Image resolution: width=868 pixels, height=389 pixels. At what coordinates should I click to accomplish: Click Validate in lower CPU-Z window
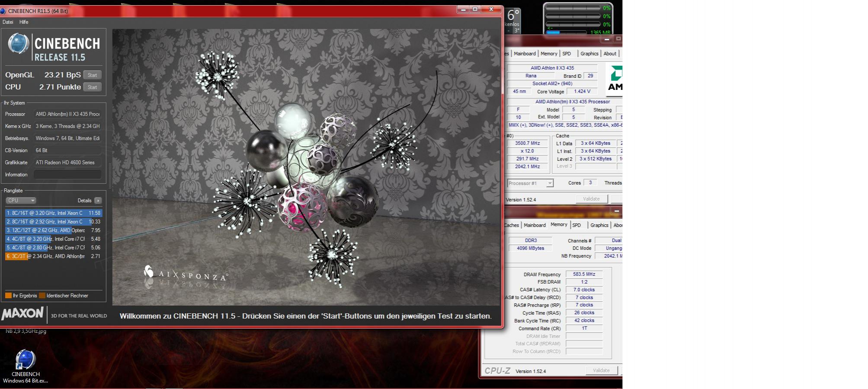coord(601,370)
